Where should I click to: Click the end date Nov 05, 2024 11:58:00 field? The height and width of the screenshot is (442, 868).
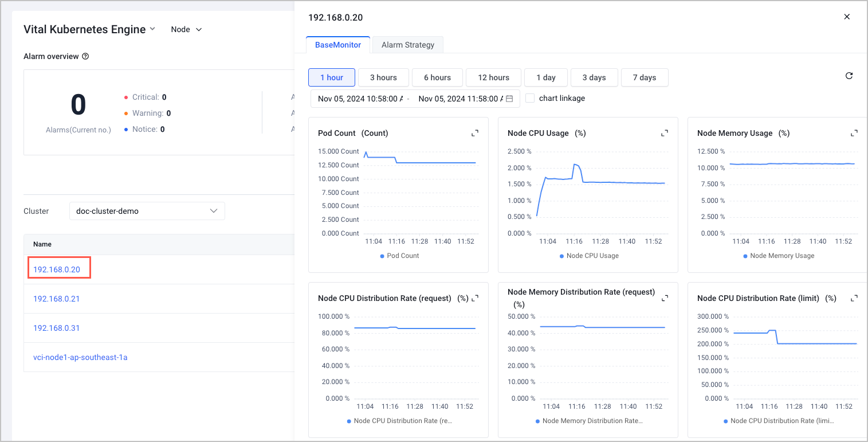coord(461,99)
